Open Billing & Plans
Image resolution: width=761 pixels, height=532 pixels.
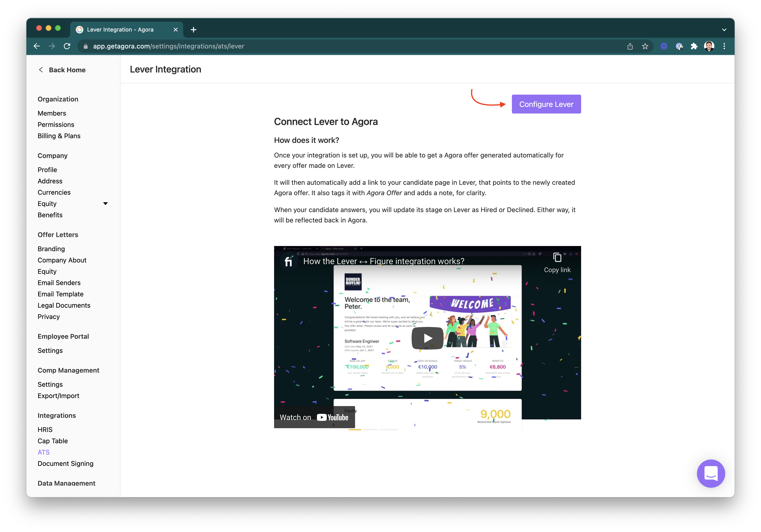pos(59,136)
